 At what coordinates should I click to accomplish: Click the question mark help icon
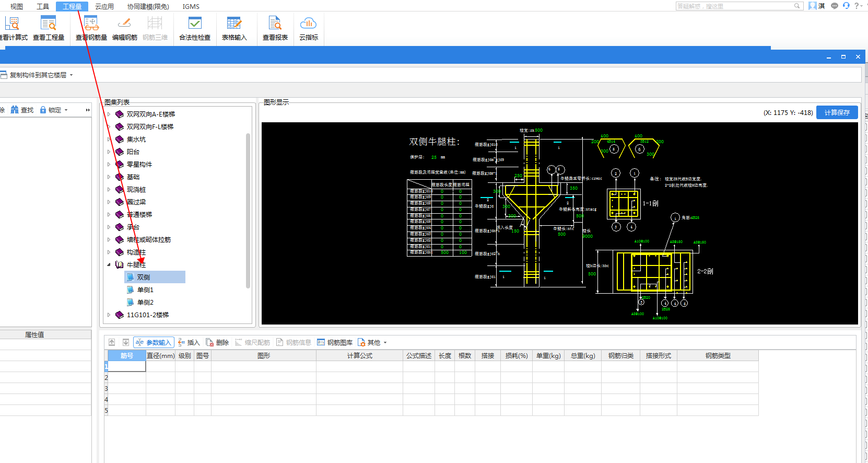(857, 6)
